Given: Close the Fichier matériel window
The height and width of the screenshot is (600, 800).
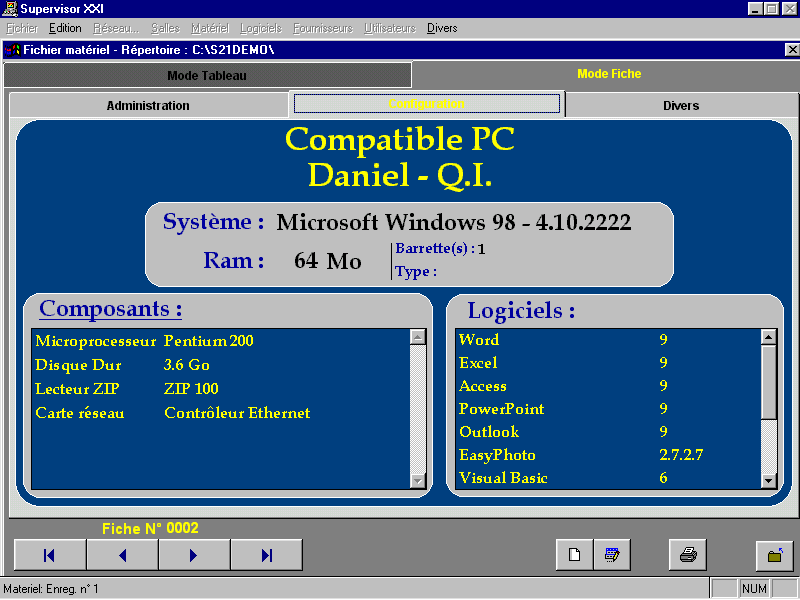Looking at the screenshot, I should point(792,49).
